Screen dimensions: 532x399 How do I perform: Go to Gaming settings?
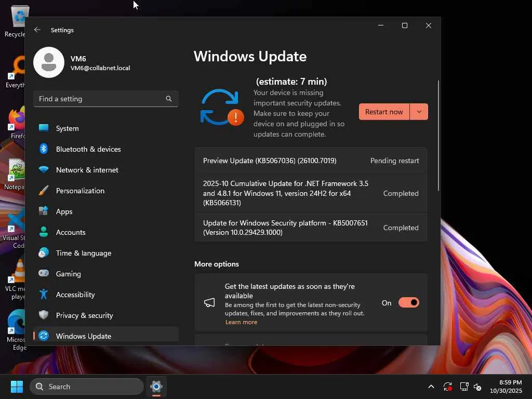tap(106, 274)
